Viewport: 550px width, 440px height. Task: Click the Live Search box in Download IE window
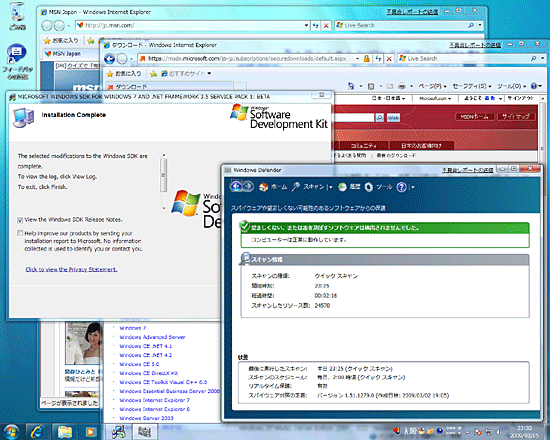click(468, 59)
